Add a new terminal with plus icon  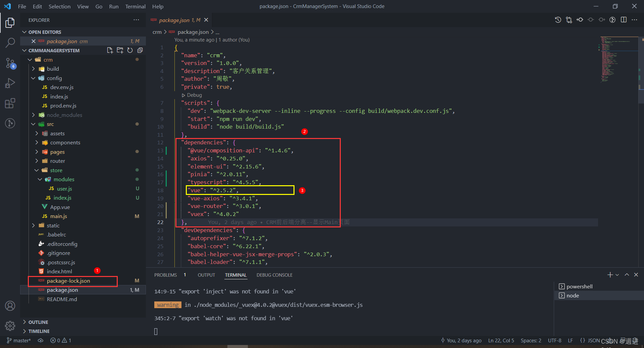(610, 275)
